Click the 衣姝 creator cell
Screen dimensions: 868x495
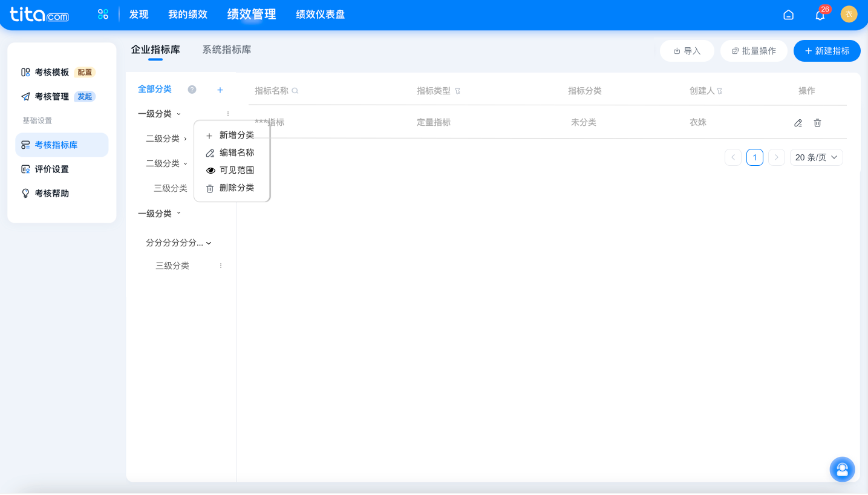pos(698,122)
